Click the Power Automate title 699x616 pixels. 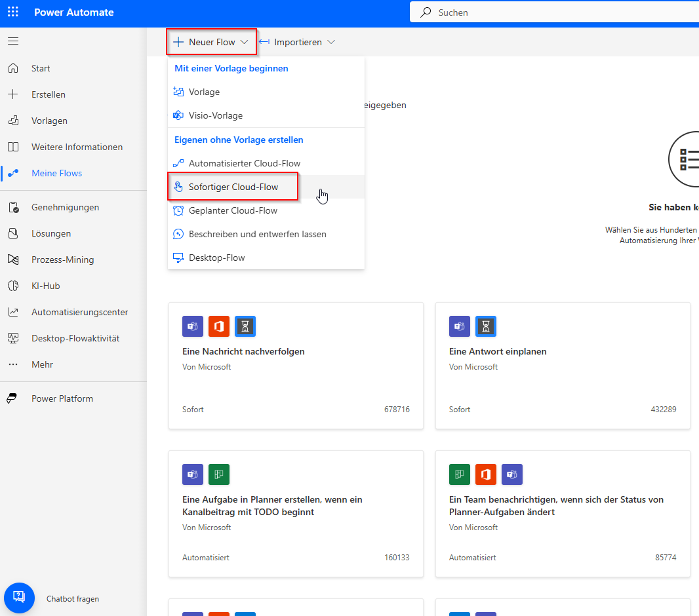73,12
